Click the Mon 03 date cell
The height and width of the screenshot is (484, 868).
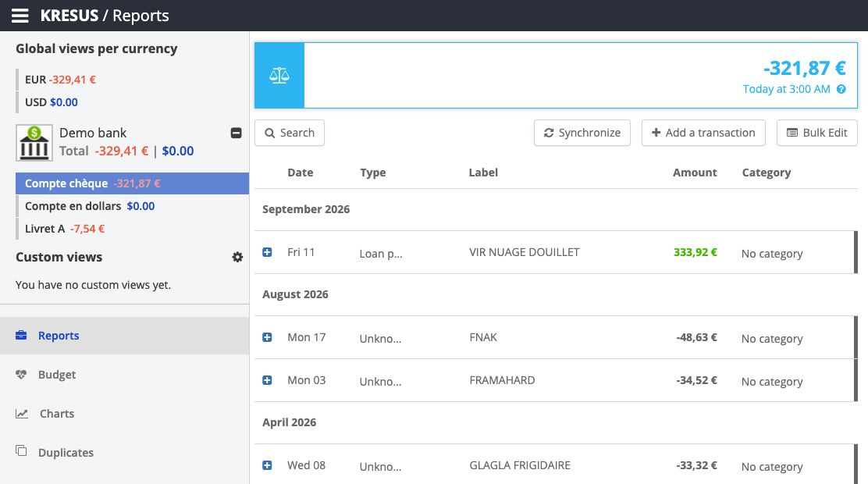click(x=306, y=380)
